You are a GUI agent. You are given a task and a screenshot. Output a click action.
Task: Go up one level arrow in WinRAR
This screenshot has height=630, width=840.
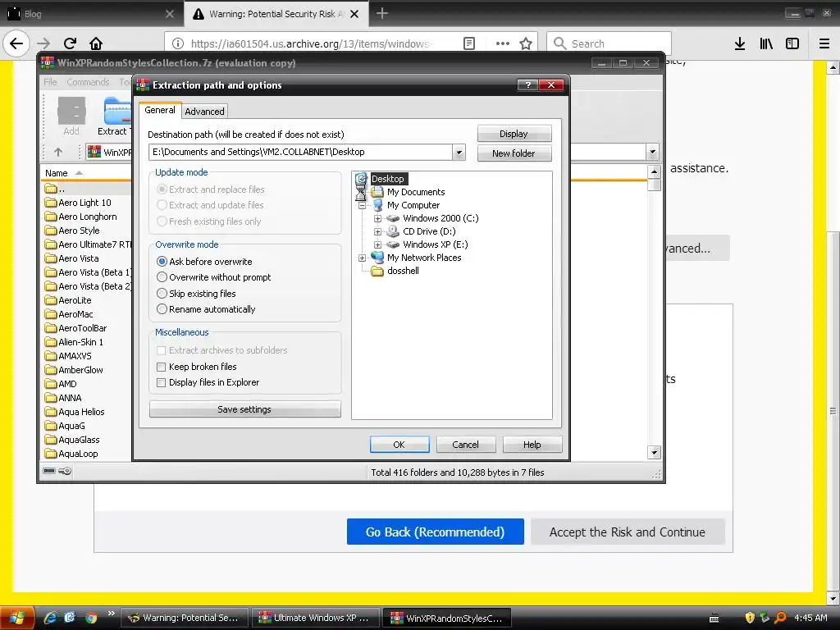[58, 152]
